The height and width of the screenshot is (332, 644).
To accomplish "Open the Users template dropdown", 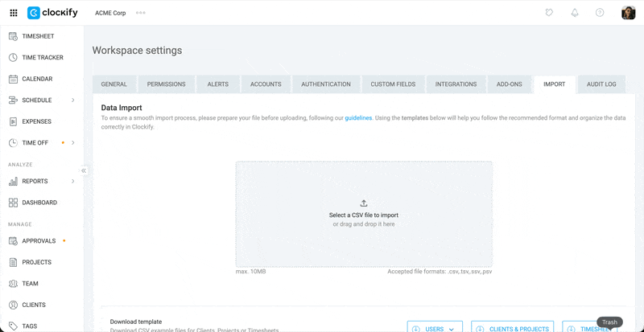I will [x=436, y=328].
